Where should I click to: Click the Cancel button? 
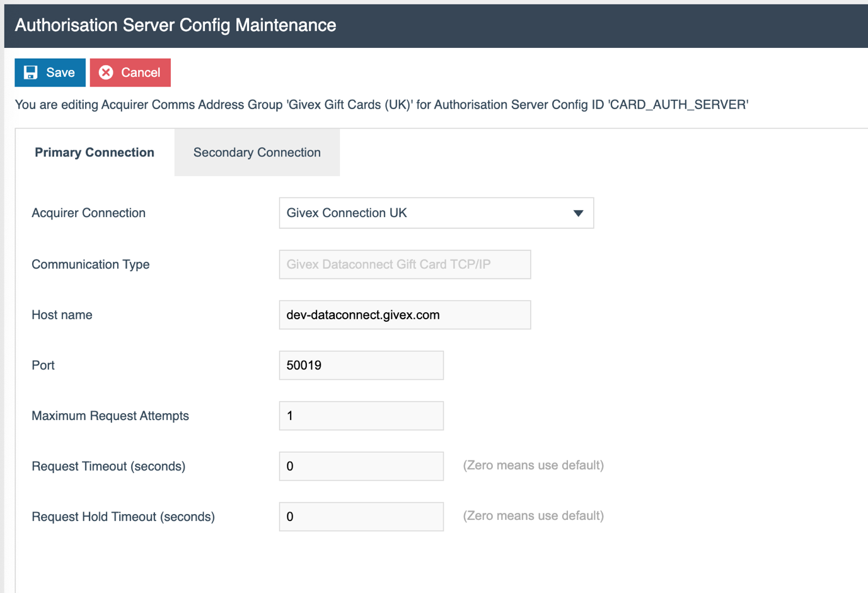pos(130,72)
